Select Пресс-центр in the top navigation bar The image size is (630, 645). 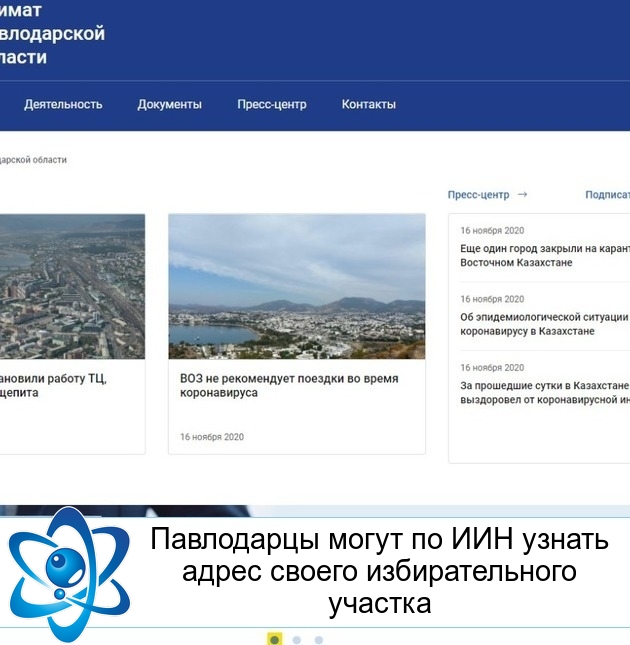pos(272,104)
